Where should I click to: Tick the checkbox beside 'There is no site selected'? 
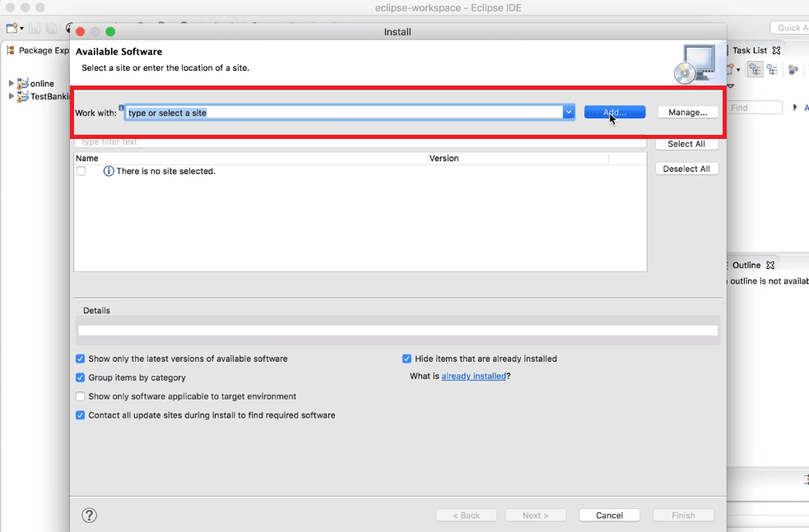tap(81, 171)
